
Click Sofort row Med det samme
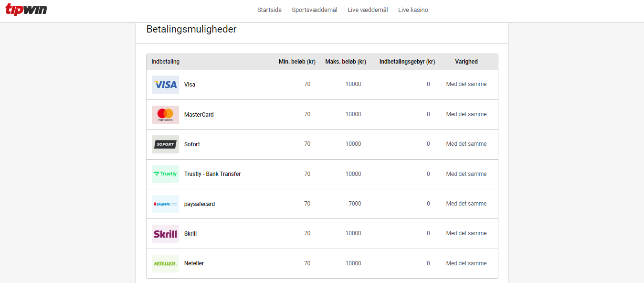tap(466, 144)
